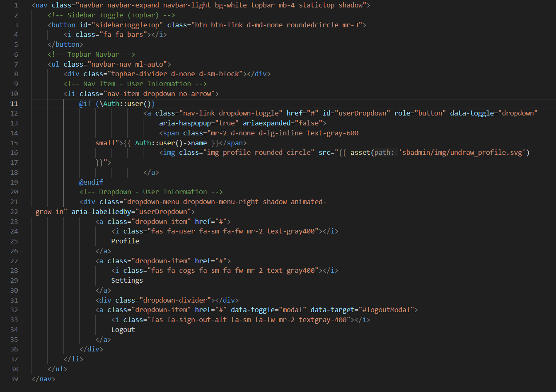Click the closing </nav> tag
Image resolution: width=556 pixels, height=392 pixels.
point(44,379)
